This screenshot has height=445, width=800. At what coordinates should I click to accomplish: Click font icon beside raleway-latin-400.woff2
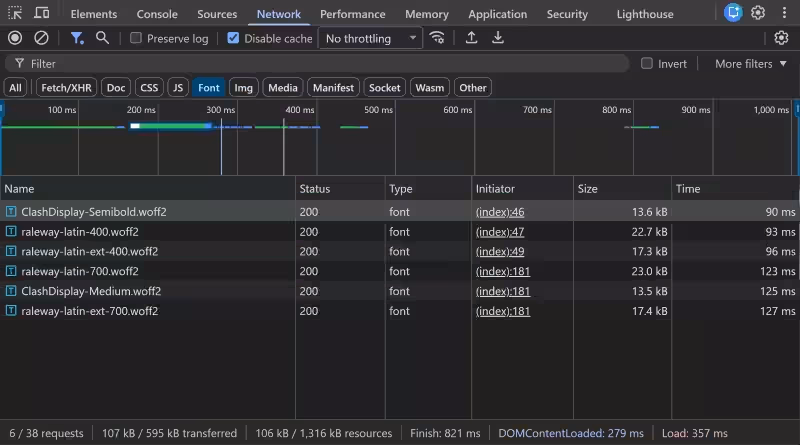pos(11,231)
